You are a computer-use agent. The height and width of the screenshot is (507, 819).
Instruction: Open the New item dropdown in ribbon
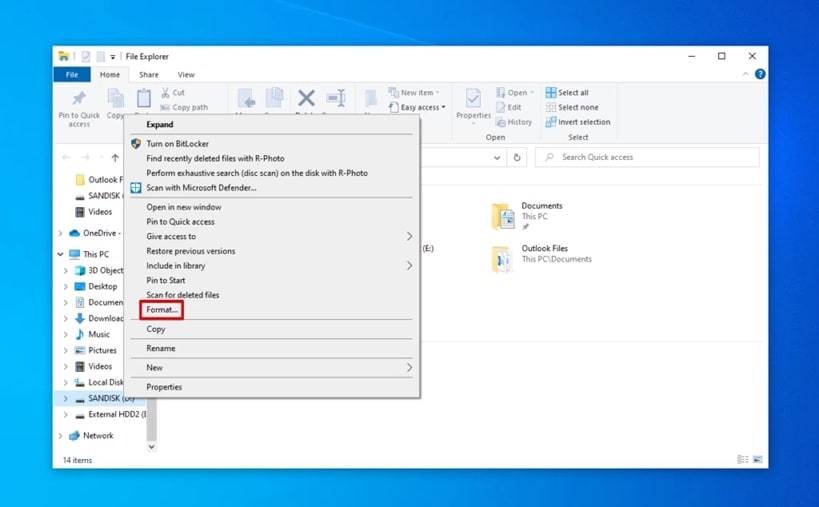click(x=414, y=92)
